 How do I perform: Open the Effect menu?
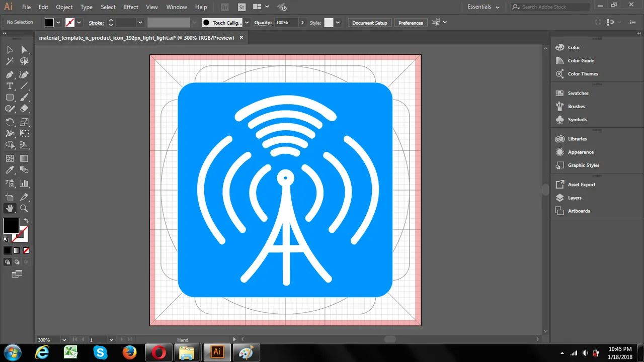[131, 7]
